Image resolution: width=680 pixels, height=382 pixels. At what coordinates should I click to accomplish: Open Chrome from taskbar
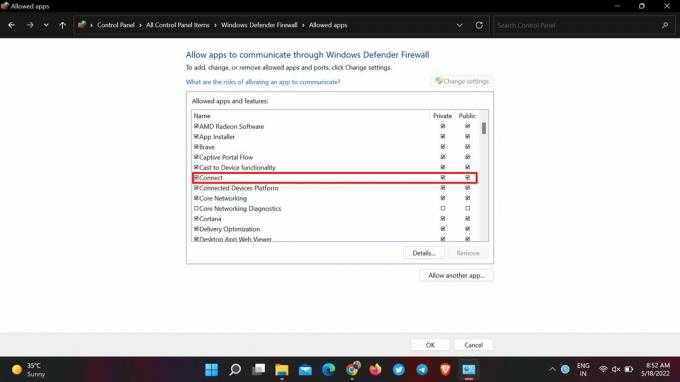point(353,369)
